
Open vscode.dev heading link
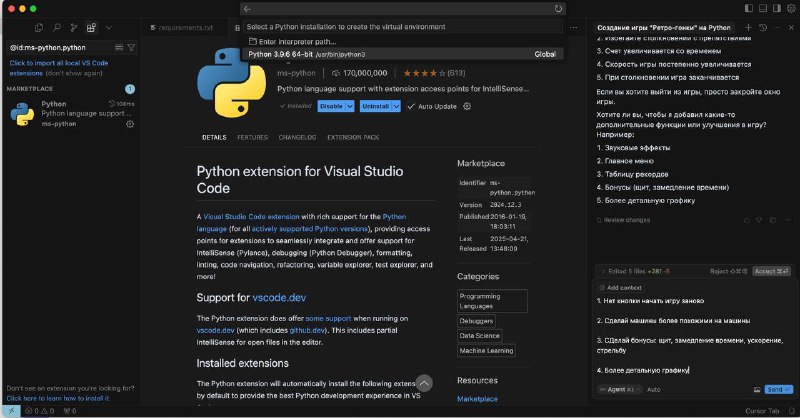(x=279, y=298)
